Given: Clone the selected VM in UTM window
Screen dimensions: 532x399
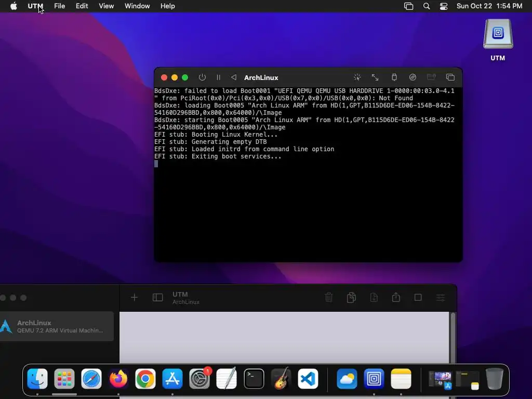Looking at the screenshot, I should tap(352, 298).
